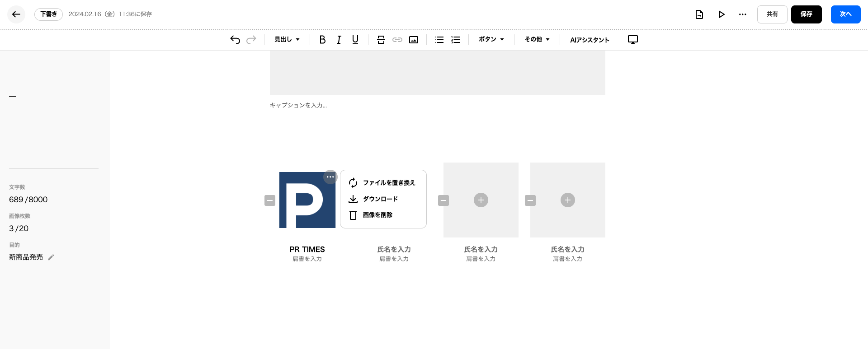Image resolution: width=868 pixels, height=349 pixels.
Task: Apply numbered list formatting
Action: [x=456, y=40]
